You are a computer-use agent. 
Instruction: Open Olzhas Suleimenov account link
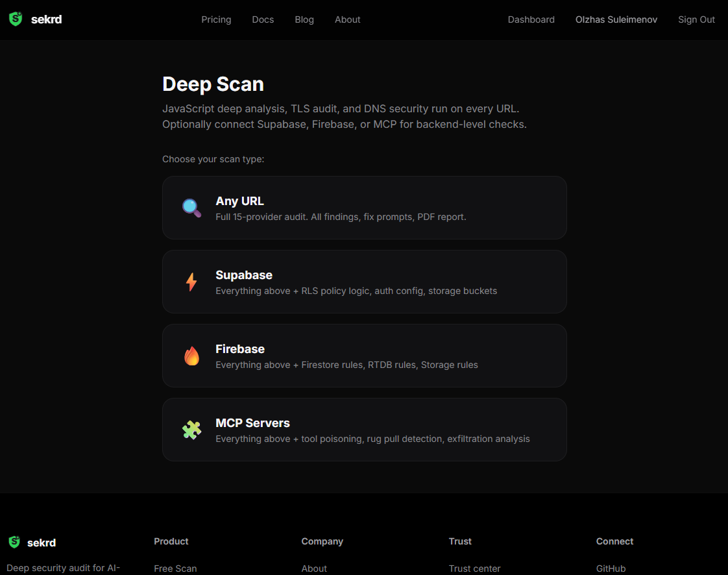coord(616,19)
